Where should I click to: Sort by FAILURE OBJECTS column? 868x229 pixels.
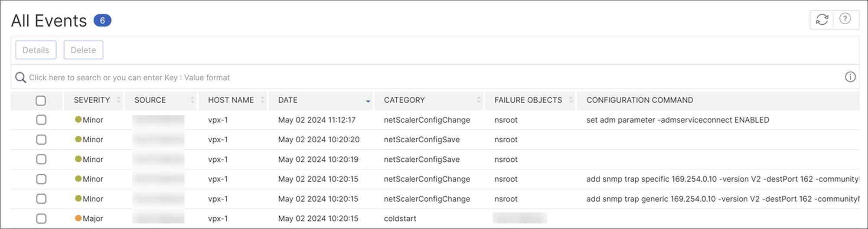pyautogui.click(x=530, y=100)
